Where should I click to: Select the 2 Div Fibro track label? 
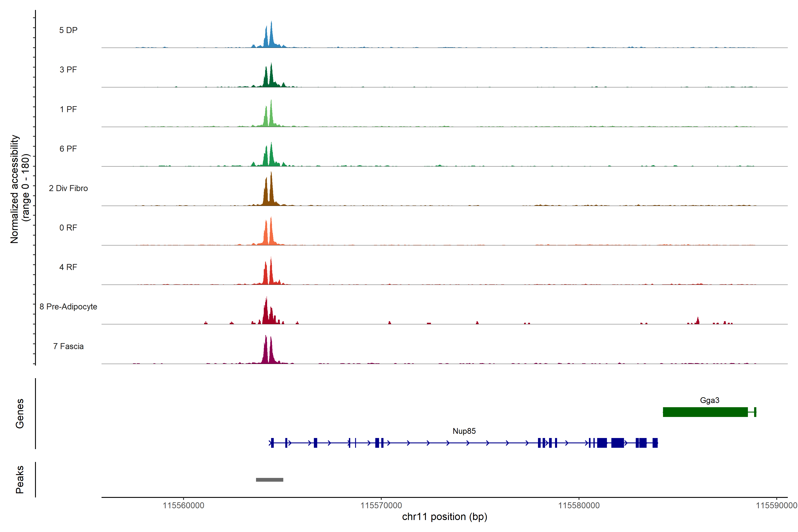(x=68, y=188)
